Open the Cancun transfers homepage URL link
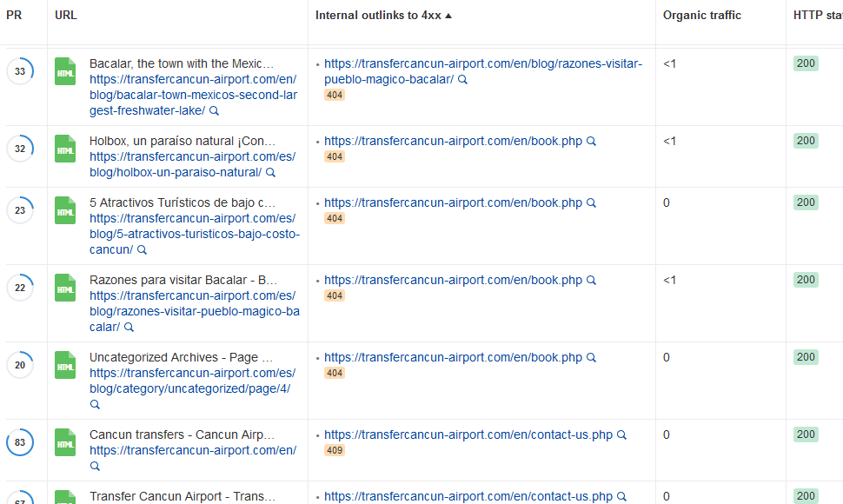The height and width of the screenshot is (504, 843). coord(192,450)
